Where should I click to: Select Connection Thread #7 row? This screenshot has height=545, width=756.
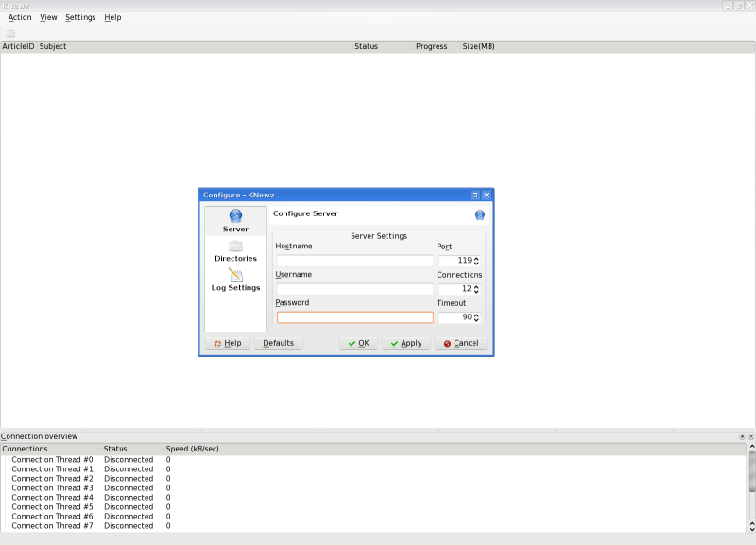point(52,526)
